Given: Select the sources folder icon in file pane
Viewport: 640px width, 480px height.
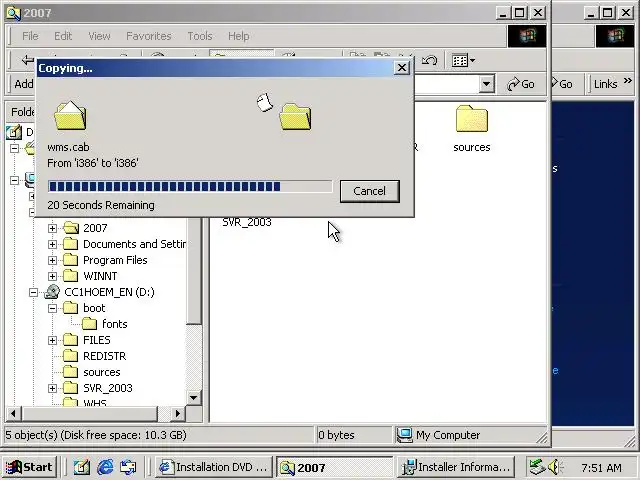Looking at the screenshot, I should (472, 119).
